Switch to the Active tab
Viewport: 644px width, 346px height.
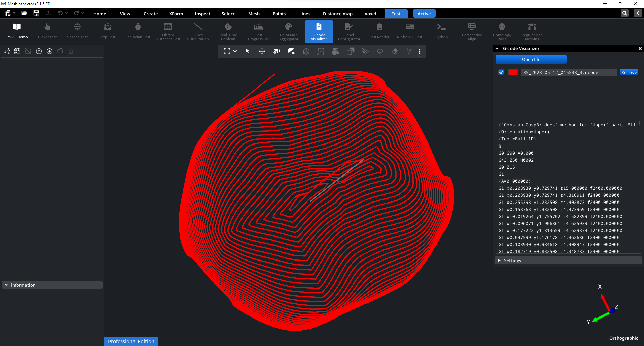(424, 13)
